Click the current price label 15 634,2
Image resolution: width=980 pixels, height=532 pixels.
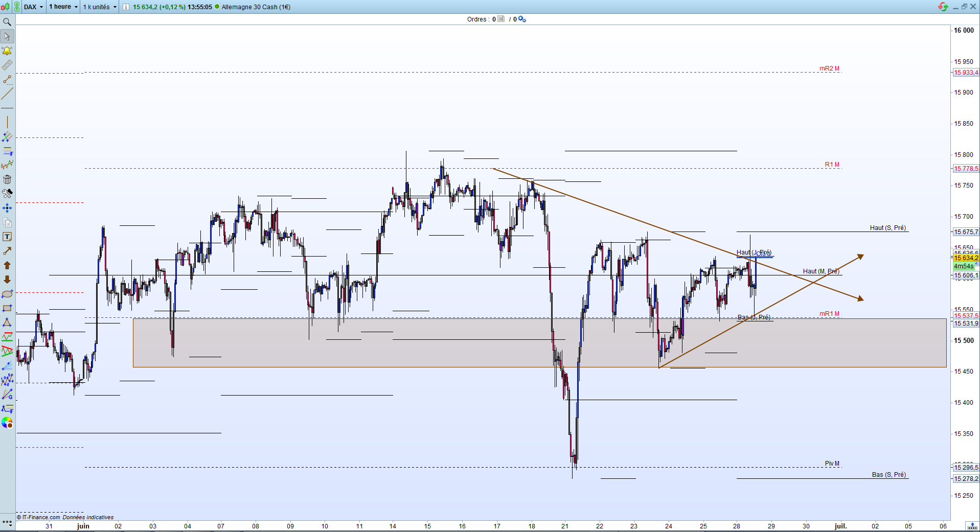pos(966,258)
